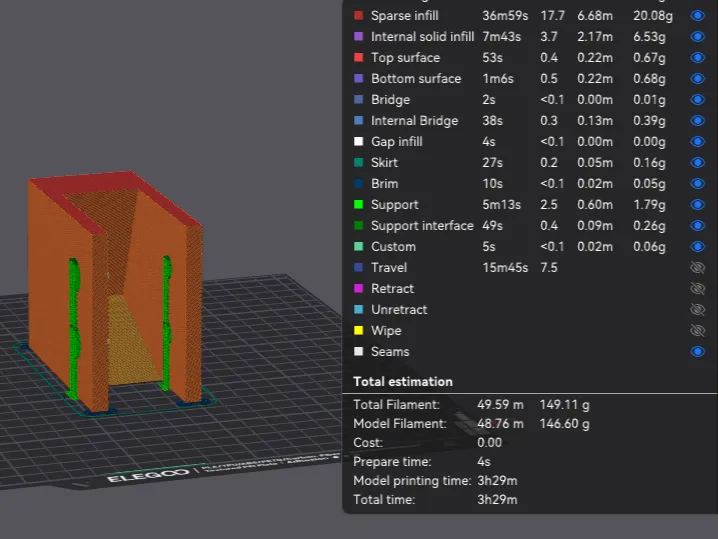Click the Total estimation heading
Viewport: 718px width, 539px height.
point(403,381)
